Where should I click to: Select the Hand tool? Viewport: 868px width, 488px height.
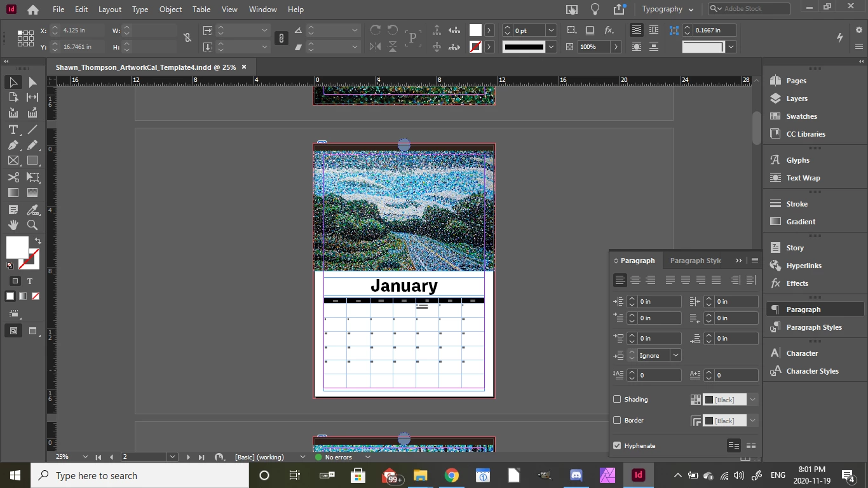13,225
